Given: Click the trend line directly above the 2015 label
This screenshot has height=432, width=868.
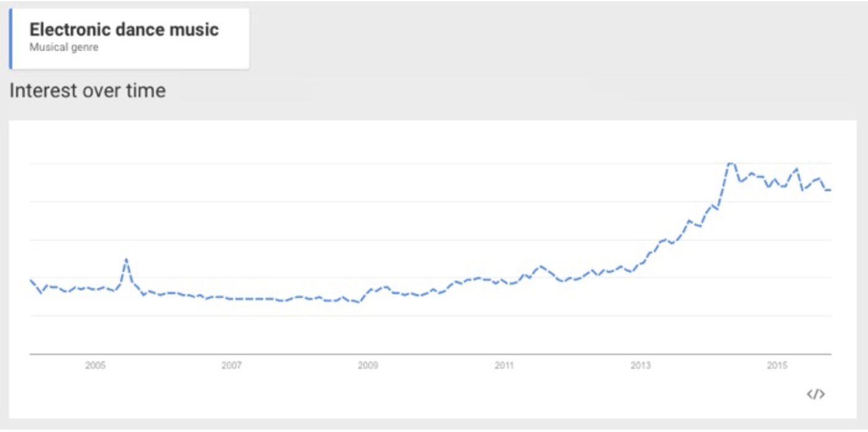Looking at the screenshot, I should (x=777, y=181).
